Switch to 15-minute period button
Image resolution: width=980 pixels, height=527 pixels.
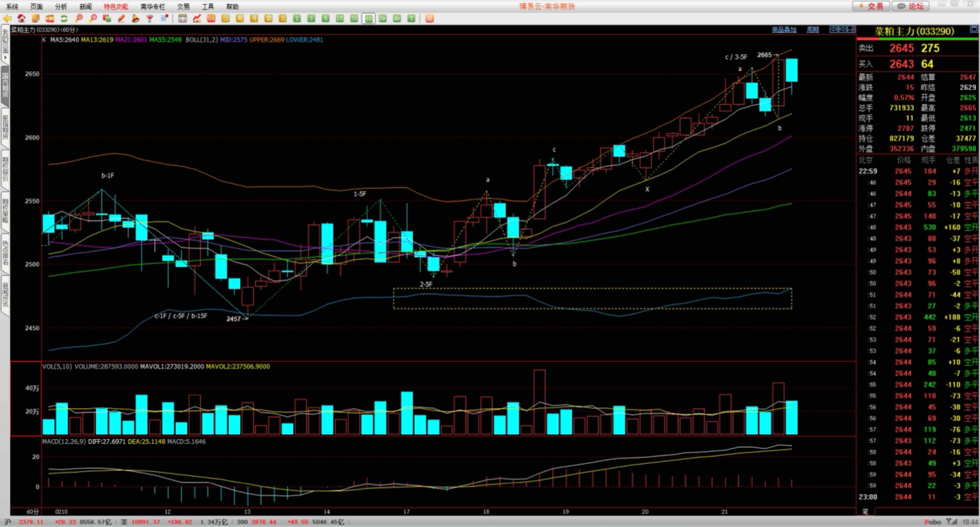tap(340, 18)
